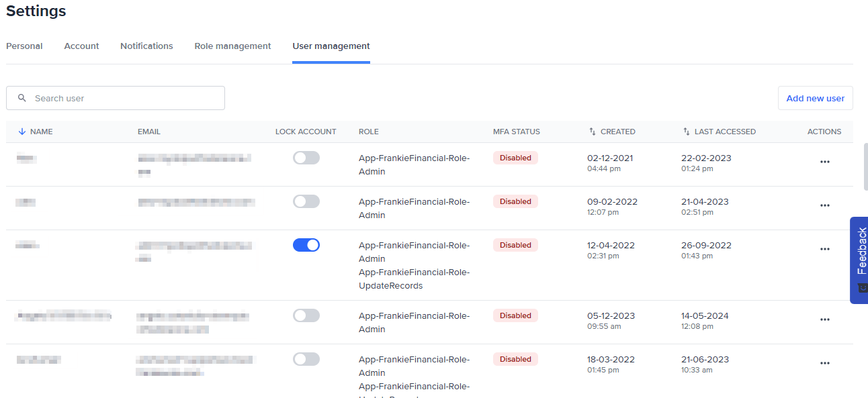Click the Add new user button
This screenshot has width=868, height=398.
coord(815,98)
